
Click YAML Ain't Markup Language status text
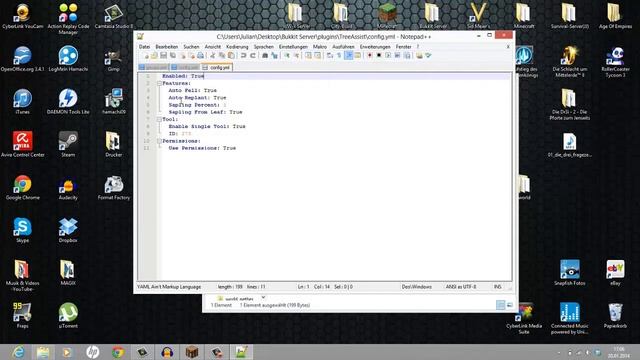tap(169, 287)
